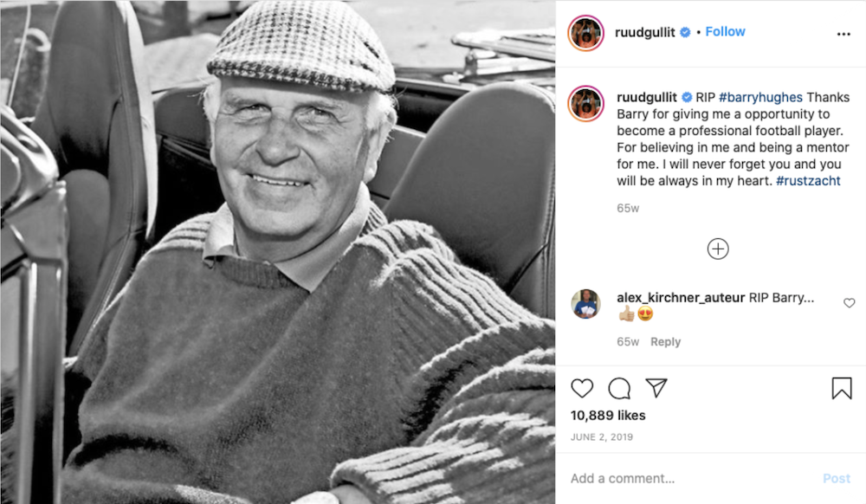Like alex_kirchner_auteur's comment heart
The width and height of the screenshot is (866, 504).
pos(850,302)
